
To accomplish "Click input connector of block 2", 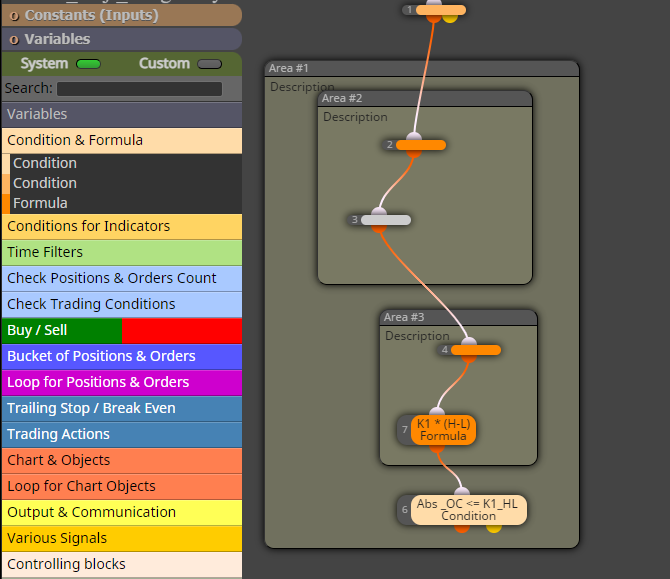I will click(414, 137).
